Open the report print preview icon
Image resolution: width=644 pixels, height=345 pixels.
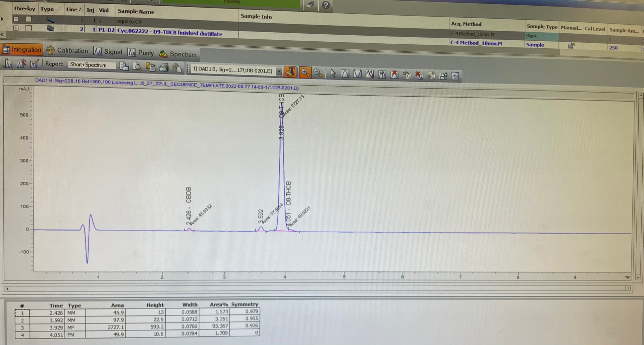coord(137,66)
